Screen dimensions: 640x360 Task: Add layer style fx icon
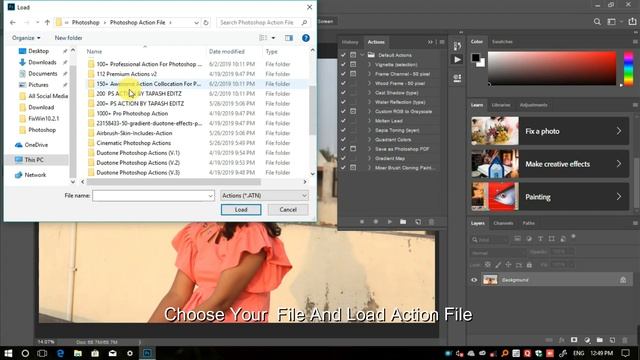tap(562, 340)
